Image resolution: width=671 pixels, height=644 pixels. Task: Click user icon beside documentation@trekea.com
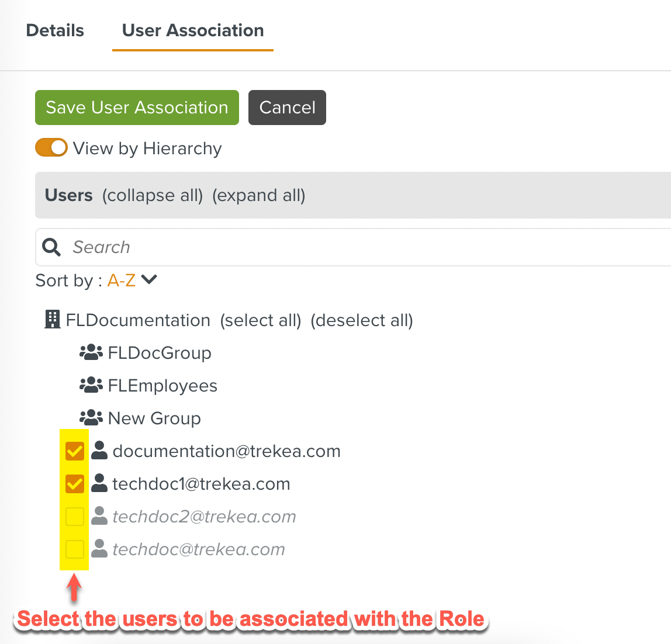pyautogui.click(x=100, y=450)
